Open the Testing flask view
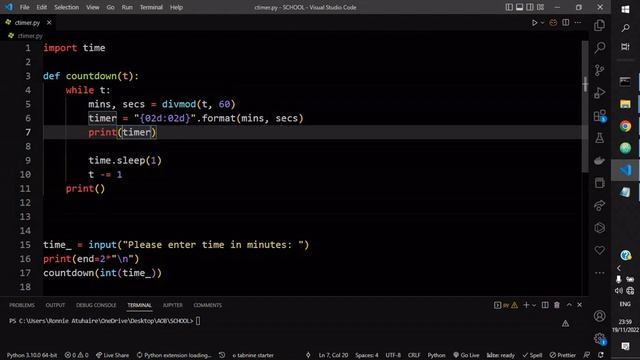Image resolution: width=640 pixels, height=360 pixels. pos(600,138)
